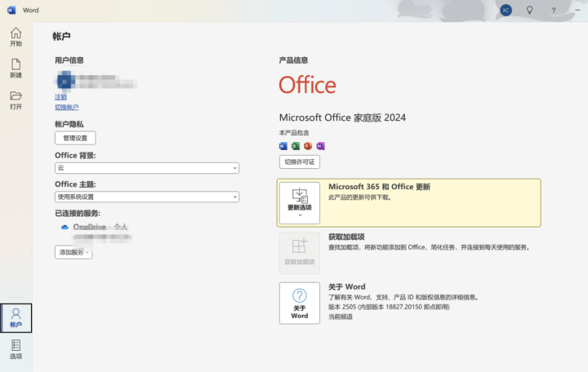This screenshot has height=372, width=588.
Task: Minimize the Word window
Action: coord(577,10)
